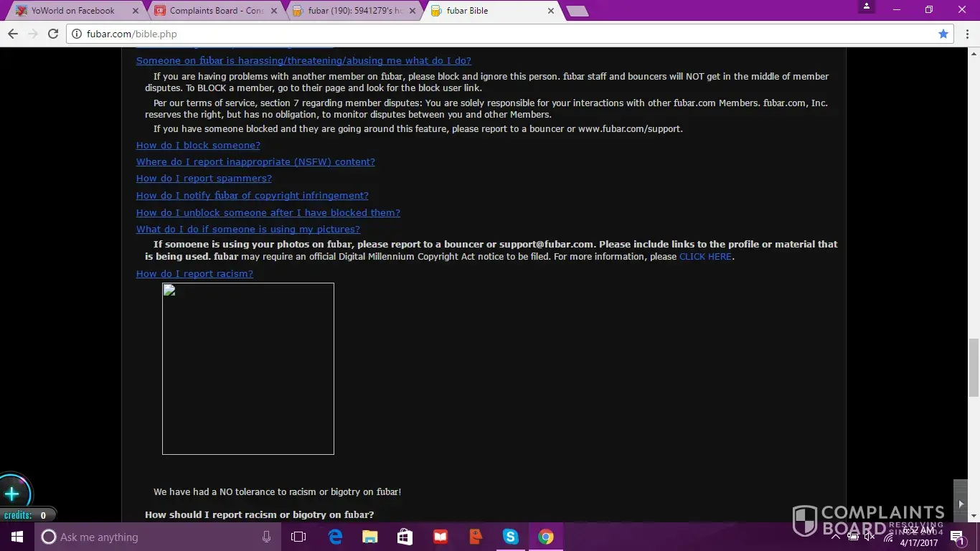
Task: Open the Windows Store taskbar icon
Action: click(x=405, y=537)
